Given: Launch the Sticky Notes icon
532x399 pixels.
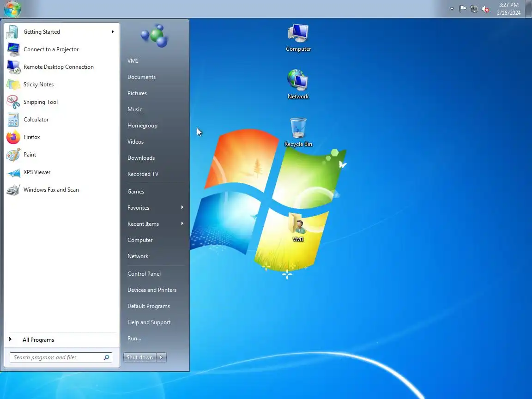Looking at the screenshot, I should tap(13, 85).
